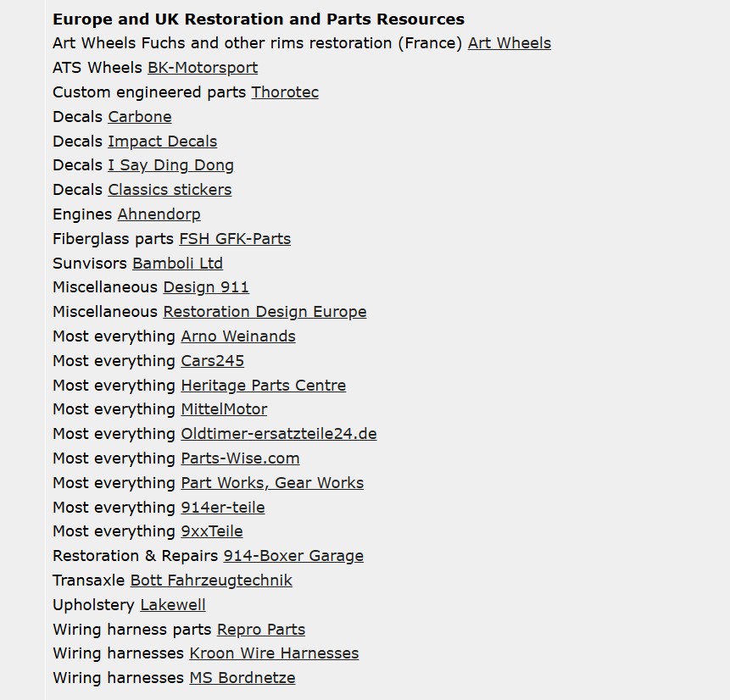This screenshot has height=700, width=730.
Task: Click the BK-Motorsport link
Action: point(203,68)
